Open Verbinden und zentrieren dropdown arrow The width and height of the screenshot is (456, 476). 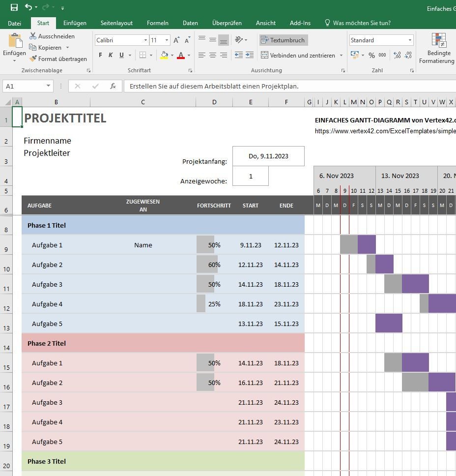pyautogui.click(x=342, y=55)
